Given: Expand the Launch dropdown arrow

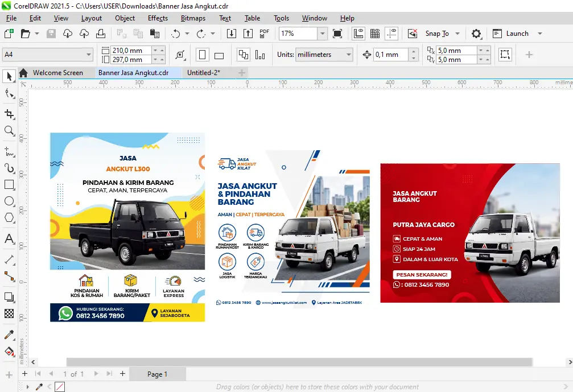Looking at the screenshot, I should click(540, 34).
